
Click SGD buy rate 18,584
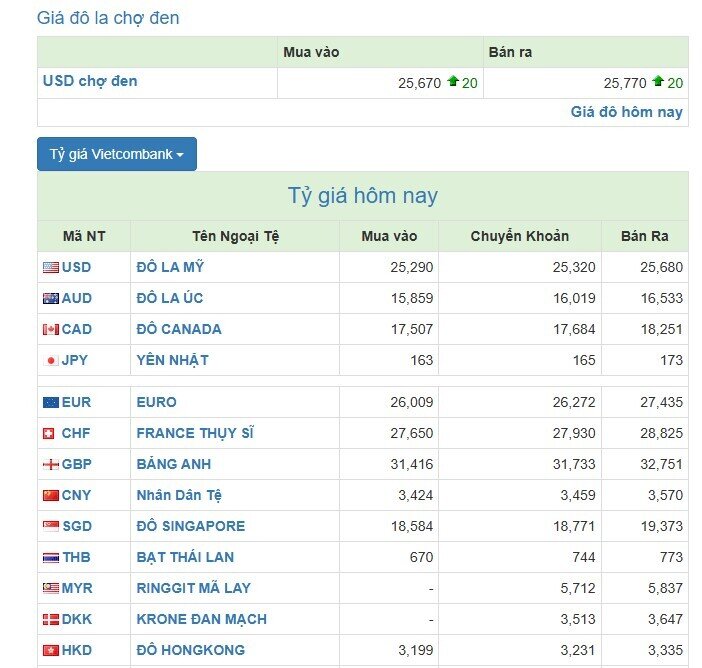(412, 526)
